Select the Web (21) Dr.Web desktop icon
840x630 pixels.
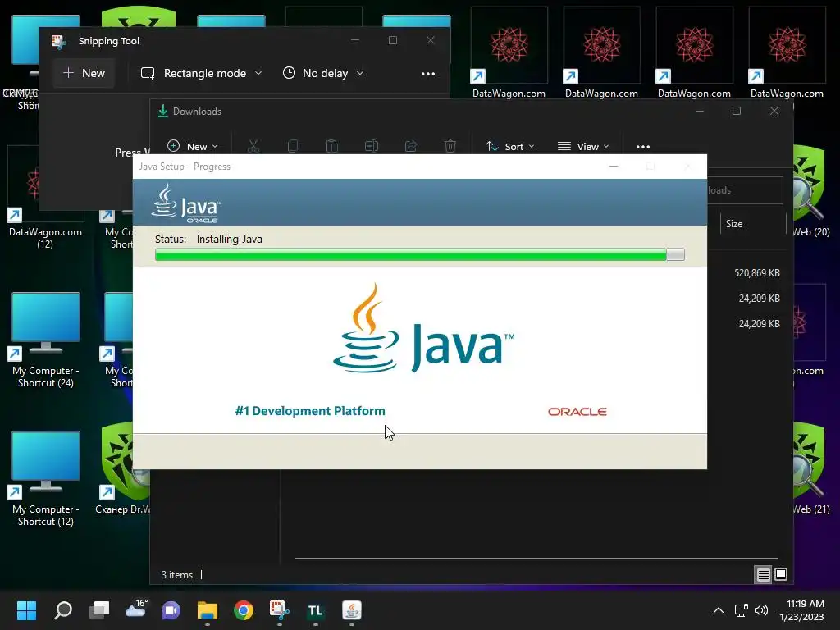[x=811, y=468]
